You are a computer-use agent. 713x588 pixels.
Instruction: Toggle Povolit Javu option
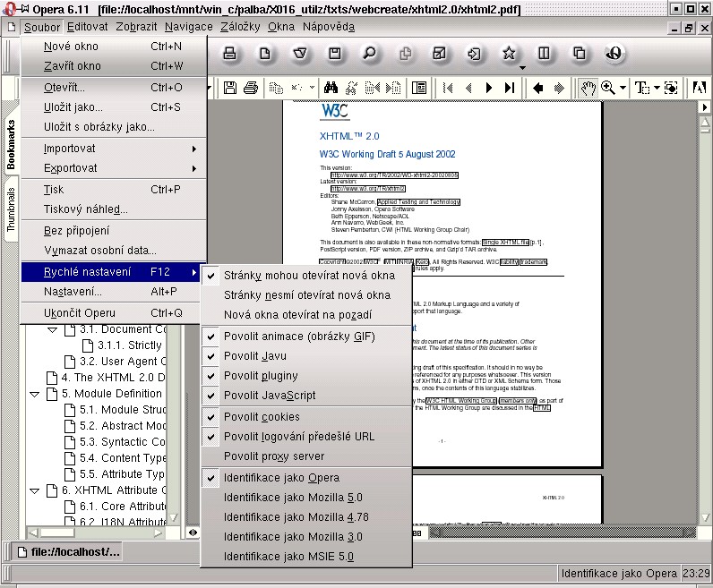pyautogui.click(x=306, y=356)
